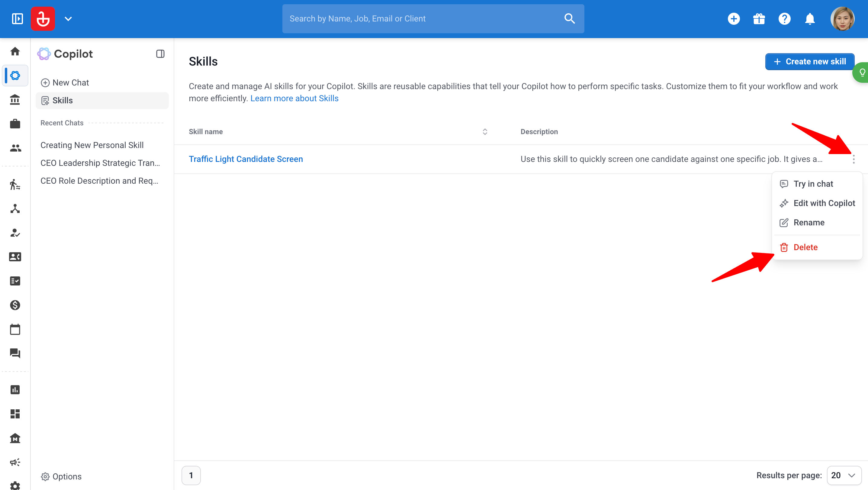
Task: Choose Try in chat from the menu
Action: click(817, 184)
